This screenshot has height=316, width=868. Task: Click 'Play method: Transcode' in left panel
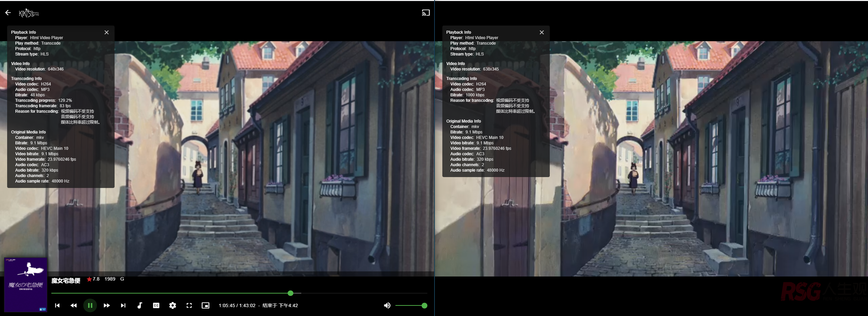point(38,43)
